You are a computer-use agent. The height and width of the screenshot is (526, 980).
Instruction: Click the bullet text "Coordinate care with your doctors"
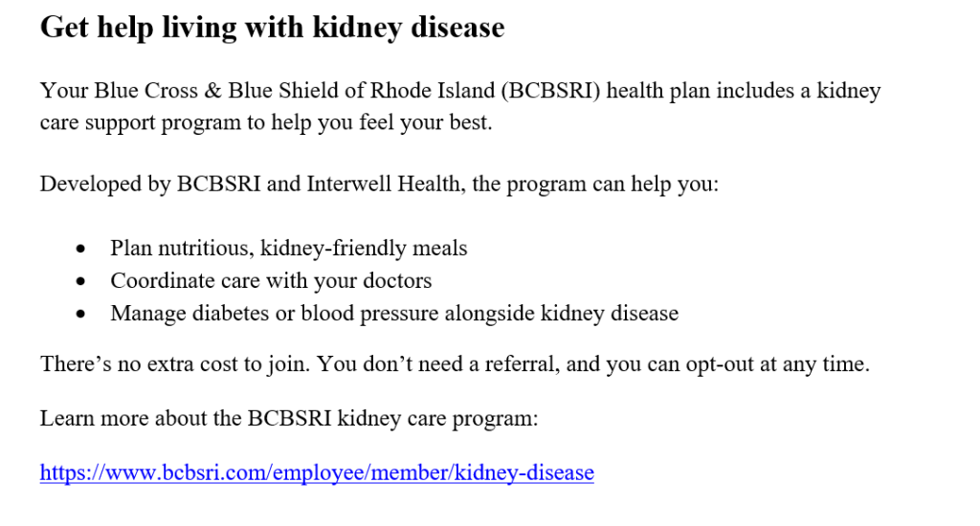click(x=271, y=281)
